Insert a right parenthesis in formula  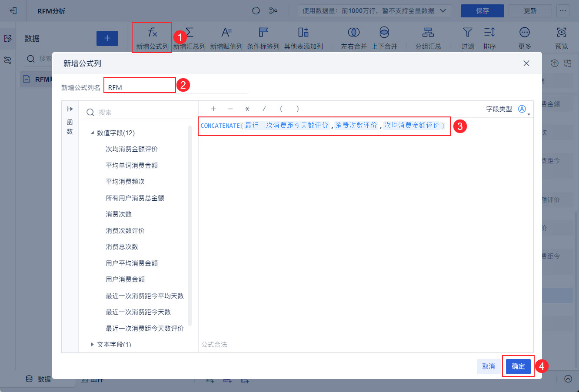pyautogui.click(x=298, y=109)
